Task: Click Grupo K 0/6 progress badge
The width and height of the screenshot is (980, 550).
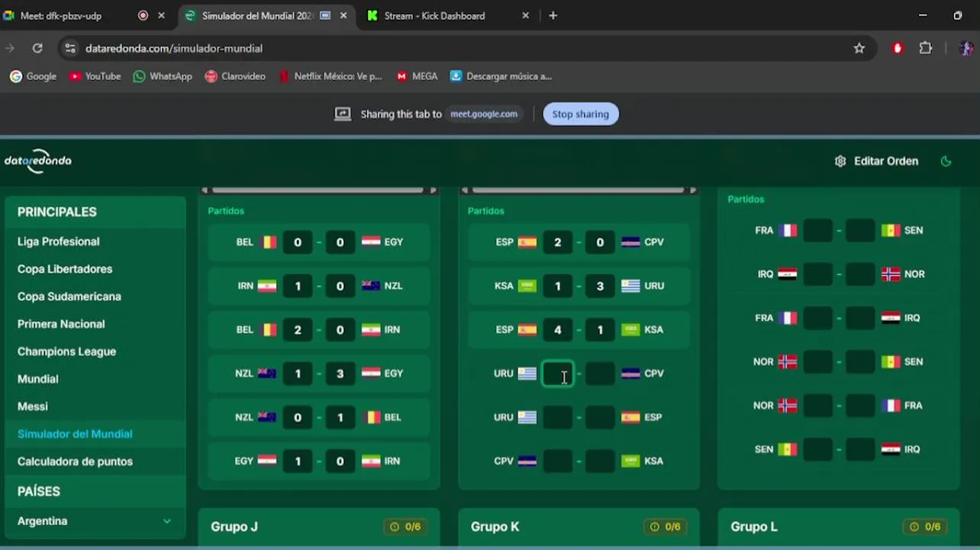Action: (665, 526)
